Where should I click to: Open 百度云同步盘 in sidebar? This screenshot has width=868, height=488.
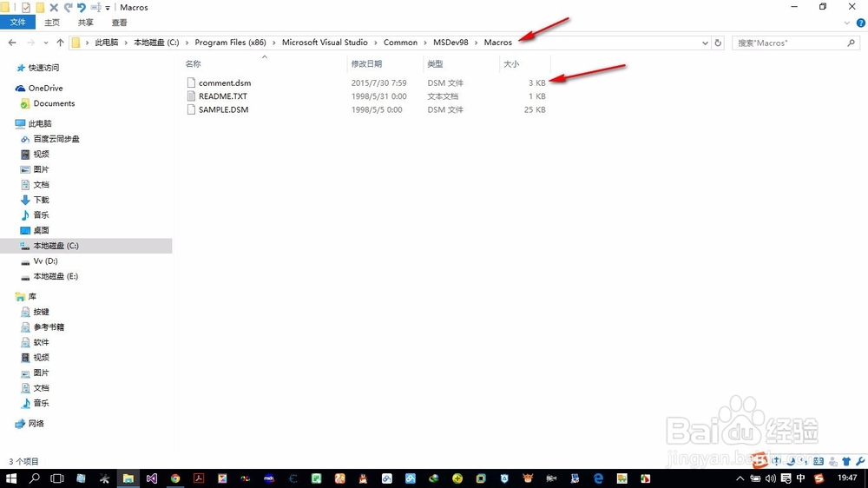click(56, 139)
